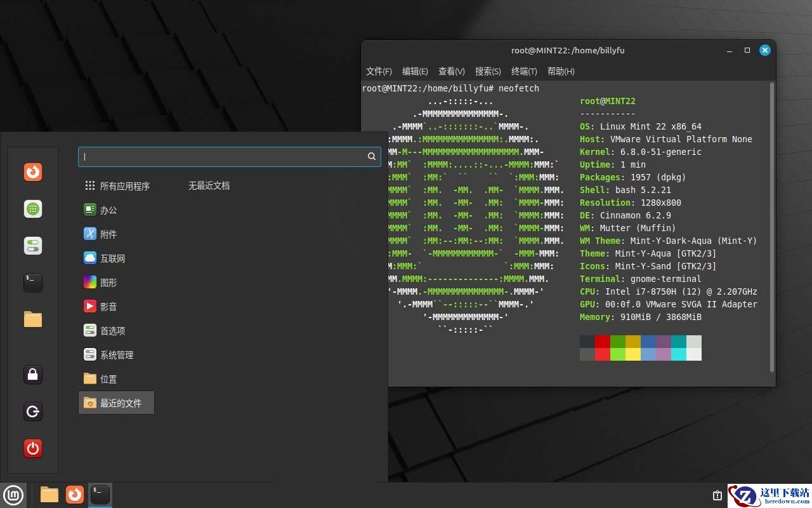This screenshot has width=812, height=508.
Task: Launch Terminal from the menu favorites sidebar
Action: pos(33,283)
